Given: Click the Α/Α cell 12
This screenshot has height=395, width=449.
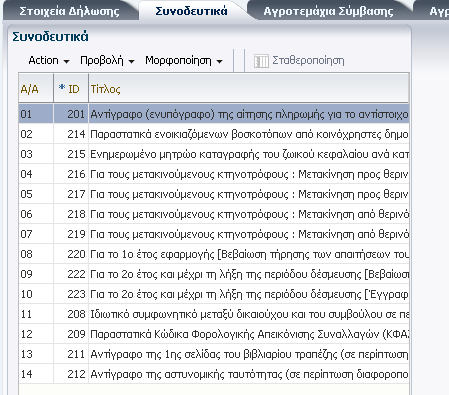Looking at the screenshot, I should pyautogui.click(x=36, y=334).
